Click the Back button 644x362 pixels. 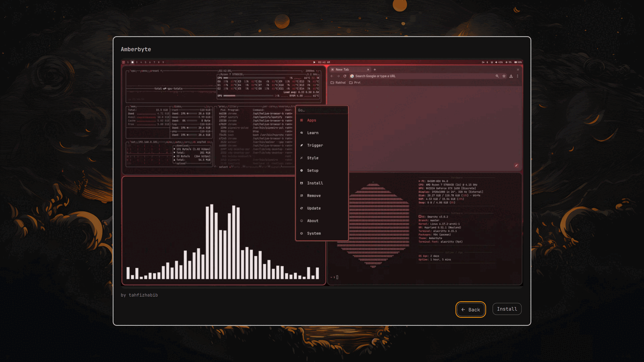471,310
